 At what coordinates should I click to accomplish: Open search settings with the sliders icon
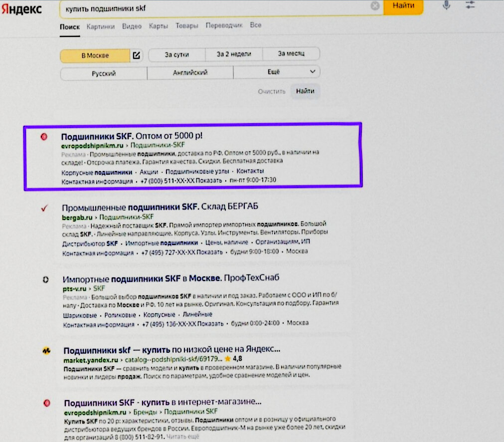tap(470, 4)
